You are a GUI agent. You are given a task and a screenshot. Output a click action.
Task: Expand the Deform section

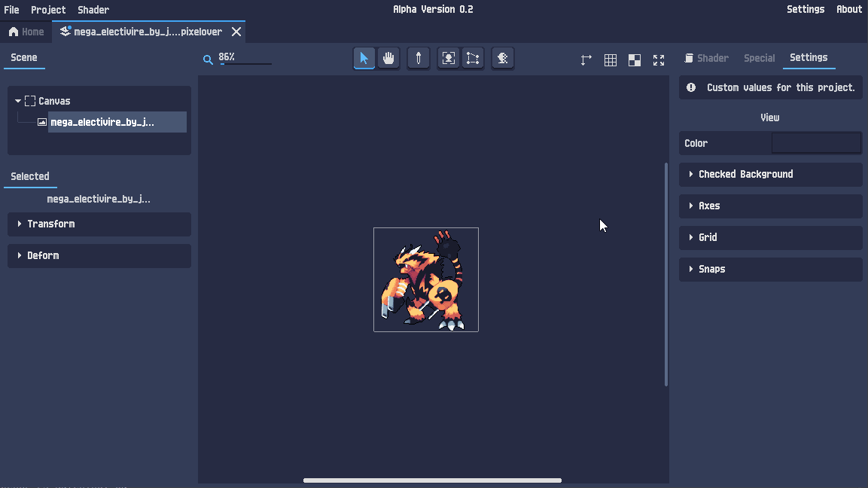99,256
